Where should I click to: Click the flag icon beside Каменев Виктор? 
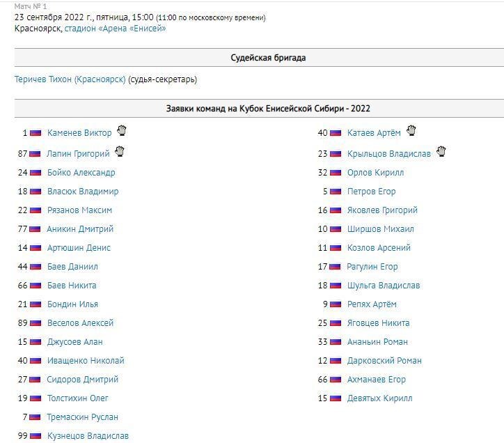click(36, 133)
